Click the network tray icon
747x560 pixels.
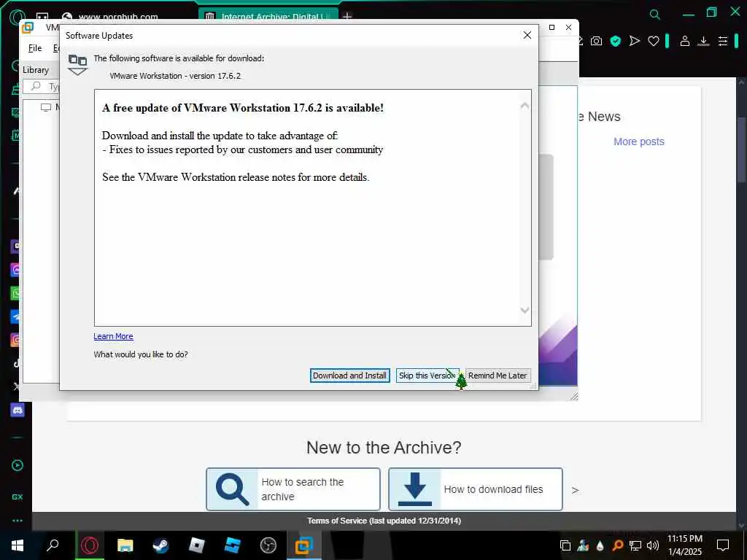tap(635, 545)
